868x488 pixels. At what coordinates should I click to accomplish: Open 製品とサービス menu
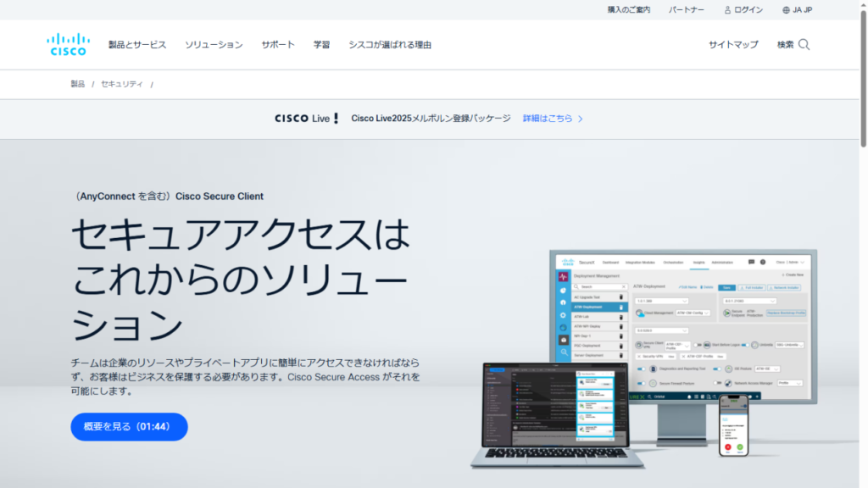click(x=137, y=45)
